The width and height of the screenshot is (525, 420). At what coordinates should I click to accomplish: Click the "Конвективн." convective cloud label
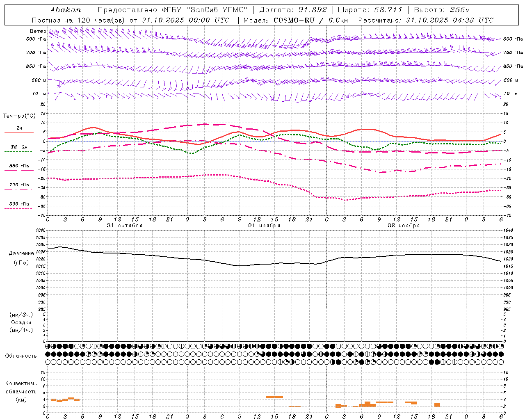(x=21, y=383)
